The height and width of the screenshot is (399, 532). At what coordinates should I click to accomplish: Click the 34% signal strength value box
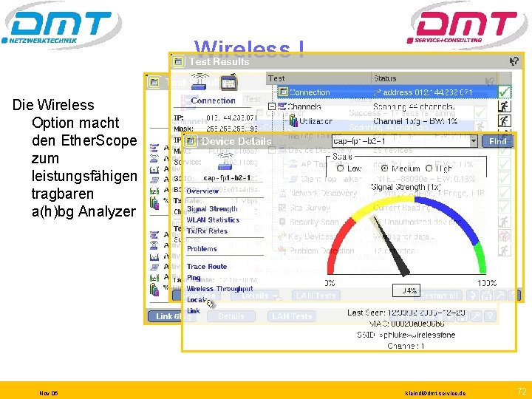click(406, 290)
